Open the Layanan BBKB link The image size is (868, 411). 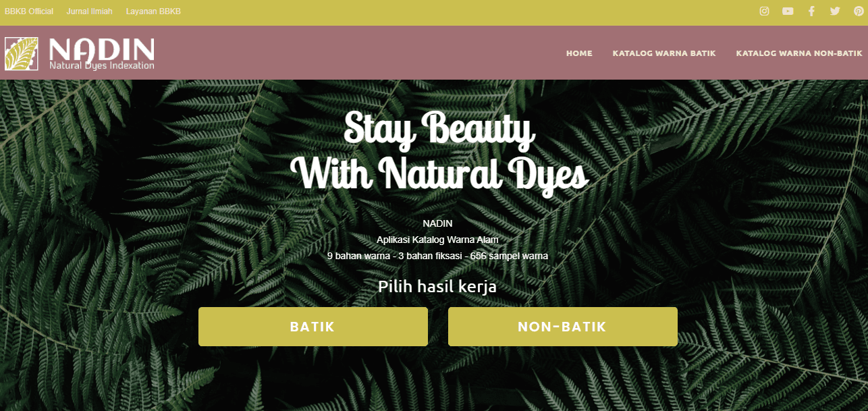coord(153,11)
